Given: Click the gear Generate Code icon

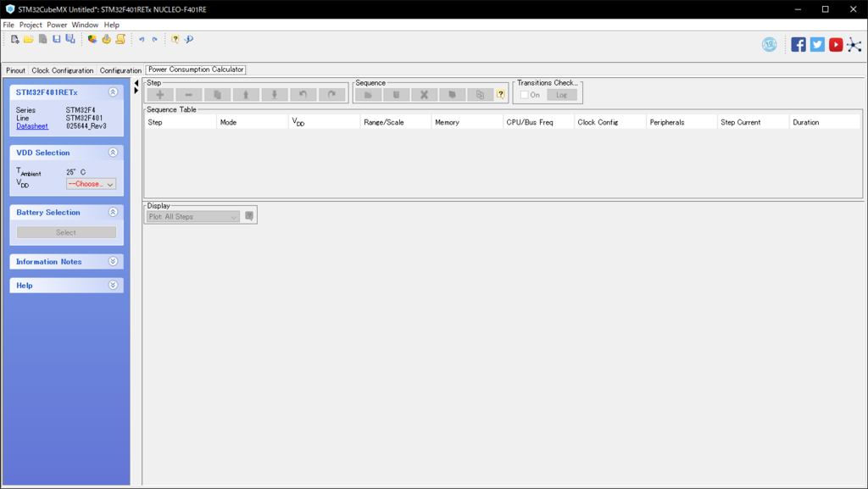Looking at the screenshot, I should pyautogui.click(x=106, y=39).
